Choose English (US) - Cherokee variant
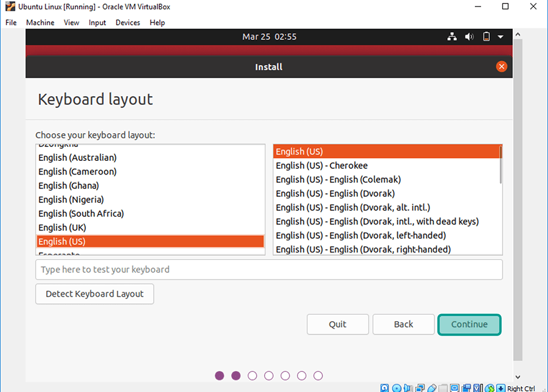Screen dimensions: 548x392 (386, 165)
